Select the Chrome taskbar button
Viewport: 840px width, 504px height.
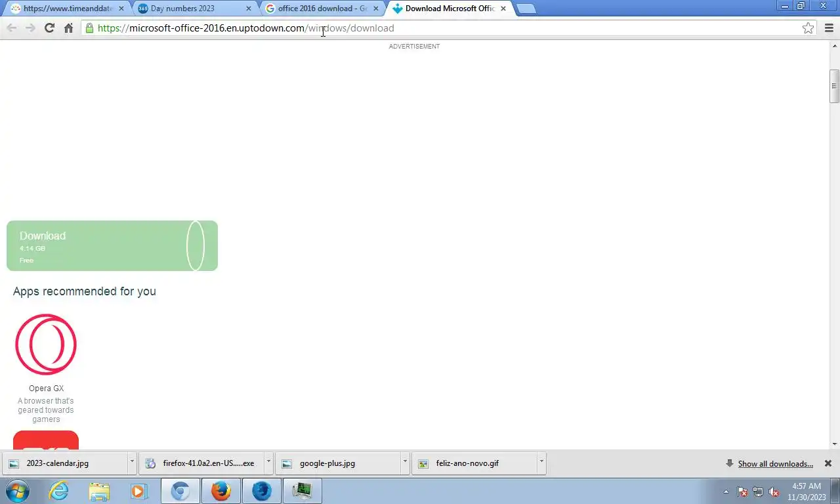tap(180, 491)
